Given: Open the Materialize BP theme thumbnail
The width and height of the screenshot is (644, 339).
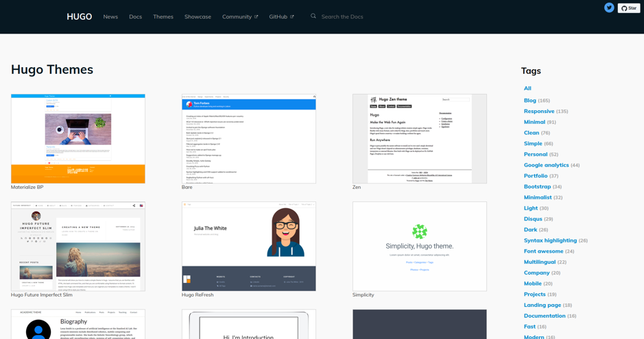Looking at the screenshot, I should [78, 138].
